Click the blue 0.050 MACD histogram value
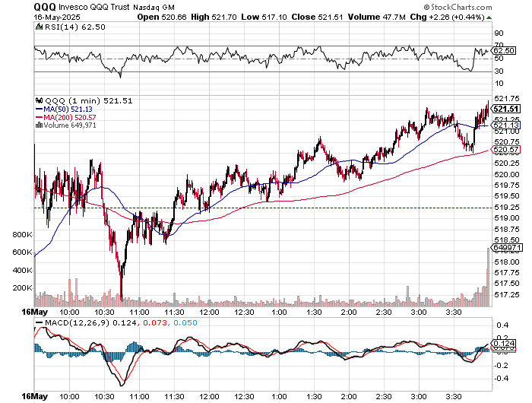 (185, 323)
